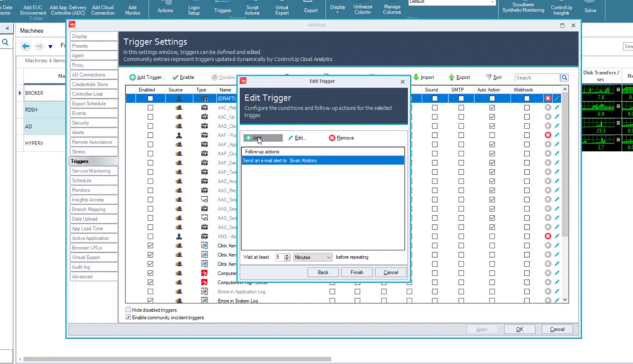Click Add Monitor in the ribbon
Image resolution: width=633 pixels, height=364 pixels.
coord(132,8)
